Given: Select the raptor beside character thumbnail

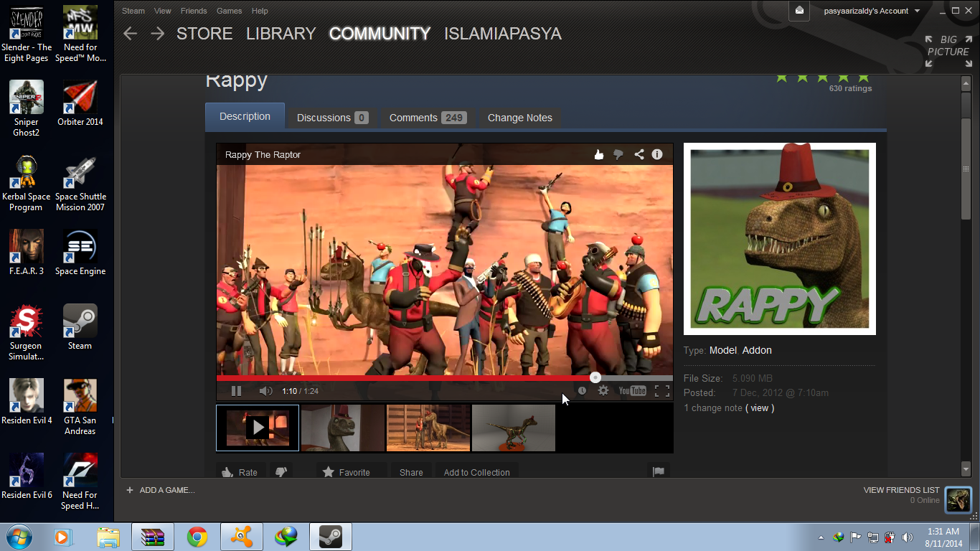Looking at the screenshot, I should (x=428, y=428).
